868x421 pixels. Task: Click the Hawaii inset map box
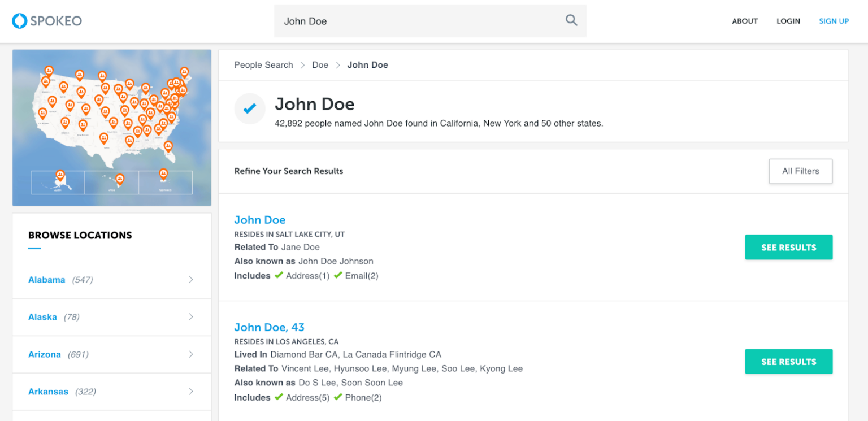tap(112, 183)
